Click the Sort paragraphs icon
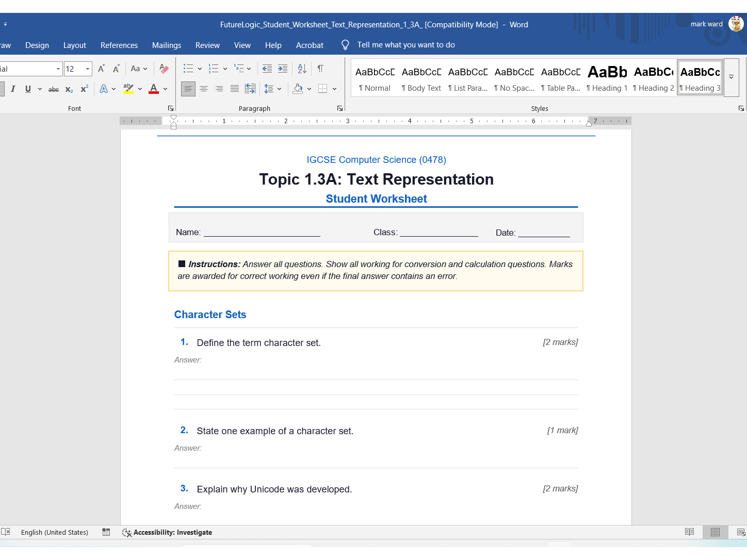747x560 pixels. pyautogui.click(x=302, y=69)
